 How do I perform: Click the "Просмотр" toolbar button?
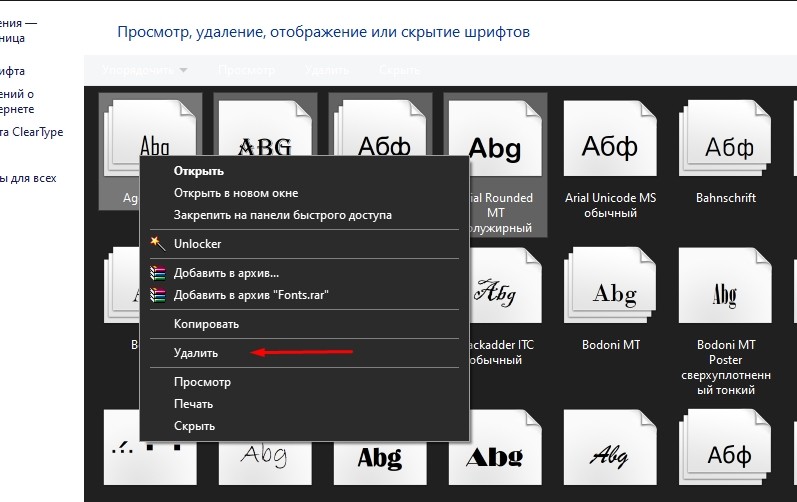pos(247,70)
